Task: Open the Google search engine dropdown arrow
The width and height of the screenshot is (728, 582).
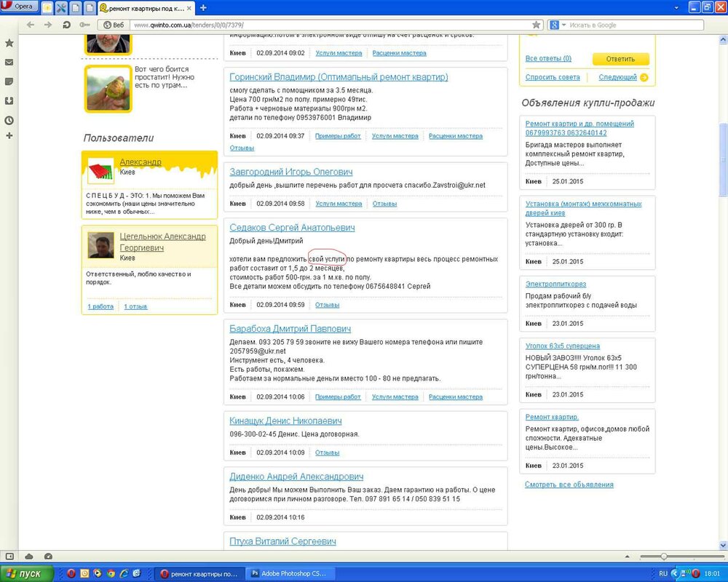Action: (x=562, y=23)
